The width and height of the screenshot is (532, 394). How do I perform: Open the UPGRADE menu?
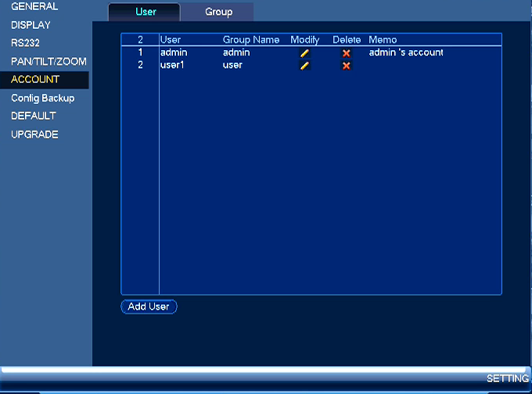[x=34, y=134]
